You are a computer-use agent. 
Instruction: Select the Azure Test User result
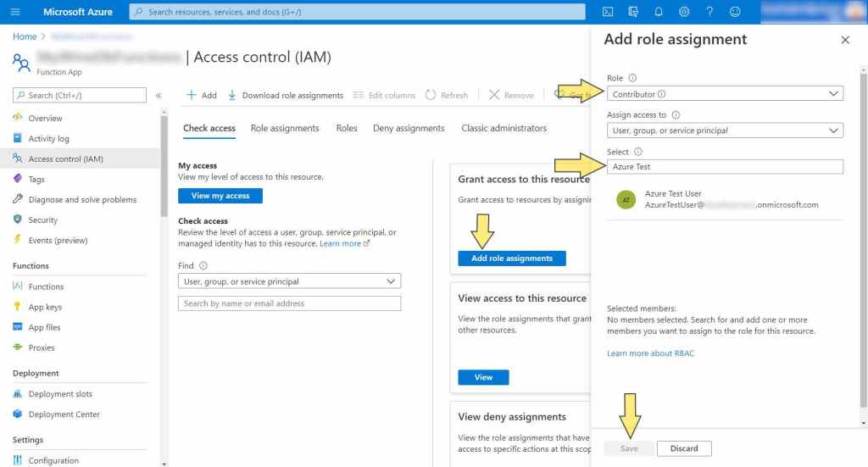click(725, 199)
